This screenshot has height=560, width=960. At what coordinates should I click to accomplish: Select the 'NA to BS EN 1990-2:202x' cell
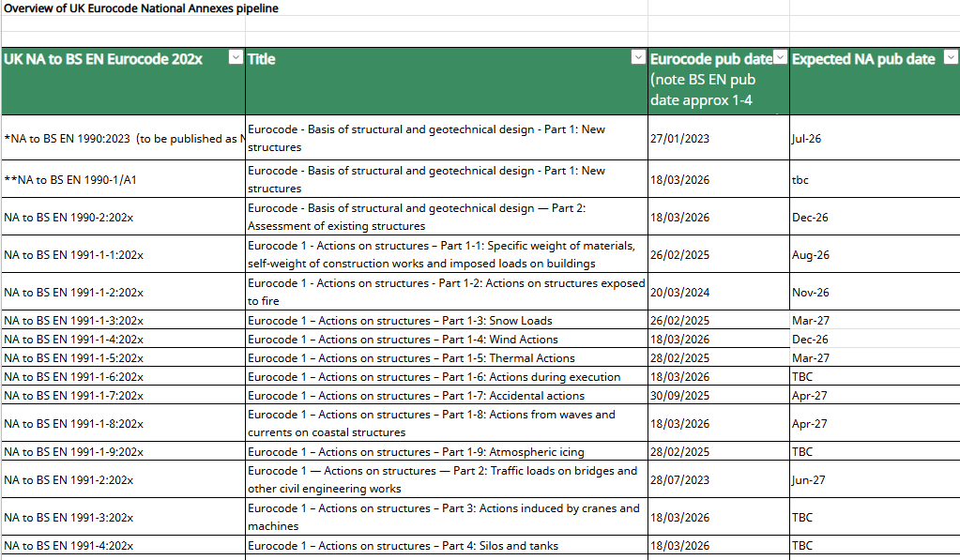tap(123, 217)
